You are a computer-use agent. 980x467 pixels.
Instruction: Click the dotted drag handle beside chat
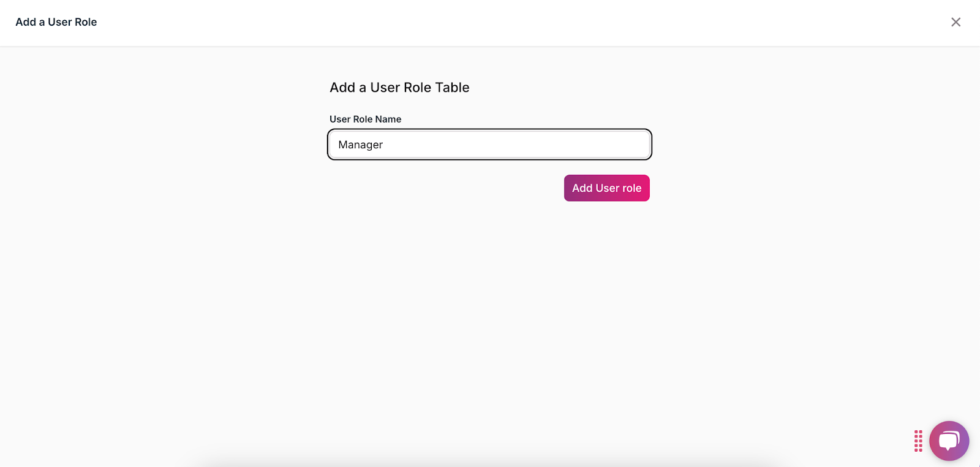[918, 441]
